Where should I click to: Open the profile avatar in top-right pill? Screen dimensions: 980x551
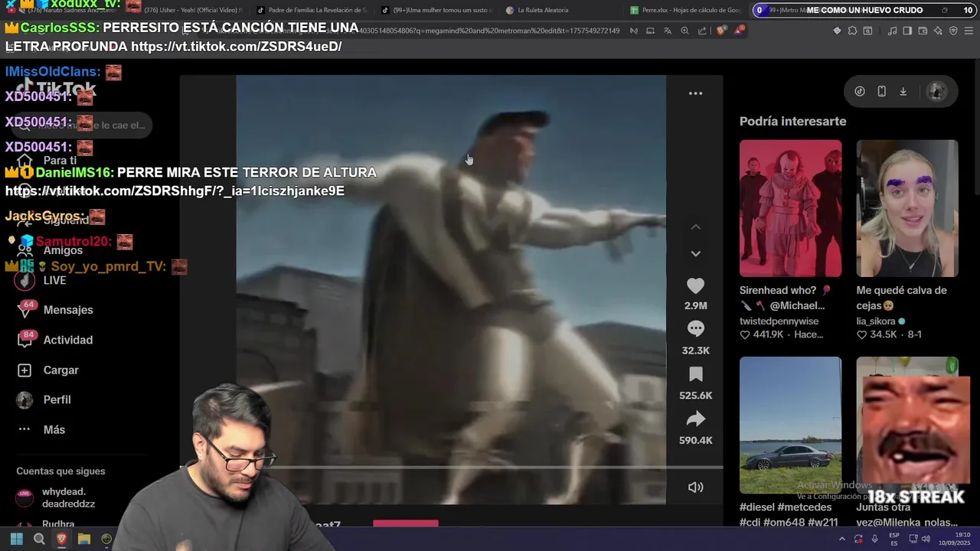(x=936, y=91)
